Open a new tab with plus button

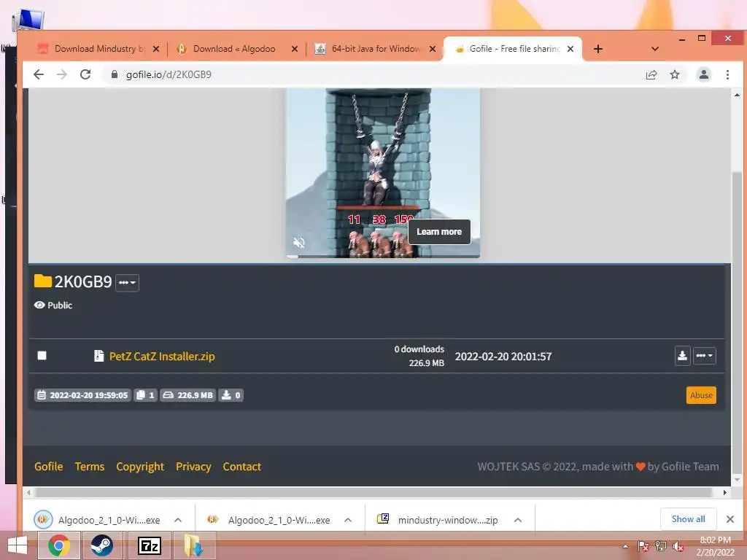point(598,49)
